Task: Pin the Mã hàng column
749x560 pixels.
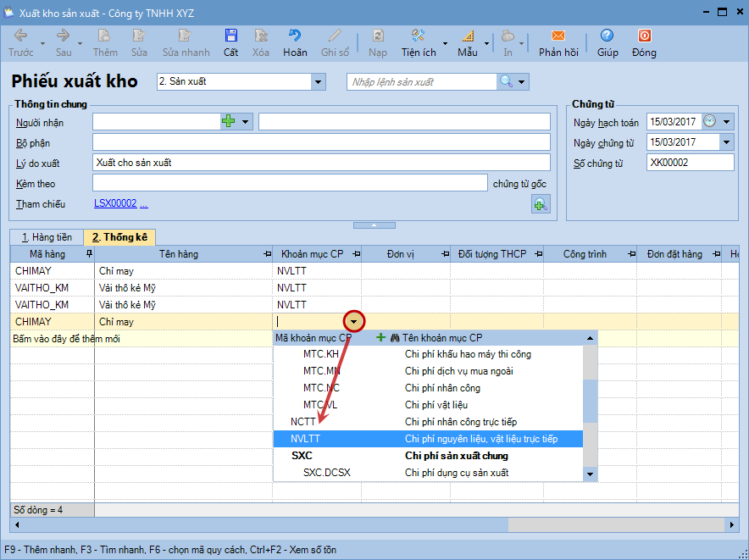Action: click(89, 254)
